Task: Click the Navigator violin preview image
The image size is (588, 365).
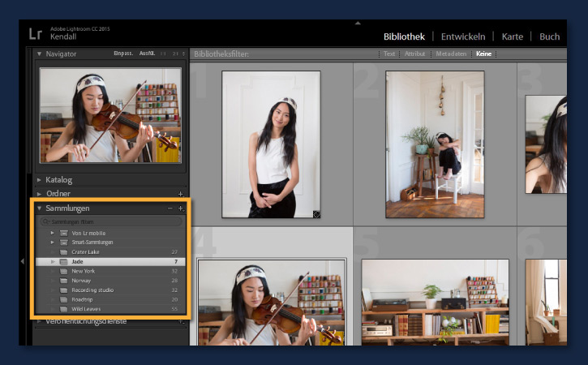Action: pyautogui.click(x=110, y=115)
